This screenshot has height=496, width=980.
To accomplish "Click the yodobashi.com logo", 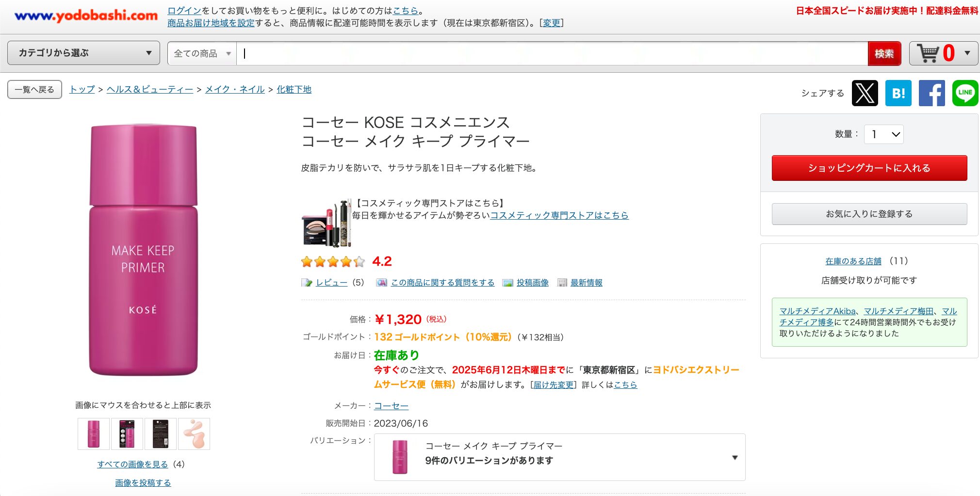I will click(86, 16).
